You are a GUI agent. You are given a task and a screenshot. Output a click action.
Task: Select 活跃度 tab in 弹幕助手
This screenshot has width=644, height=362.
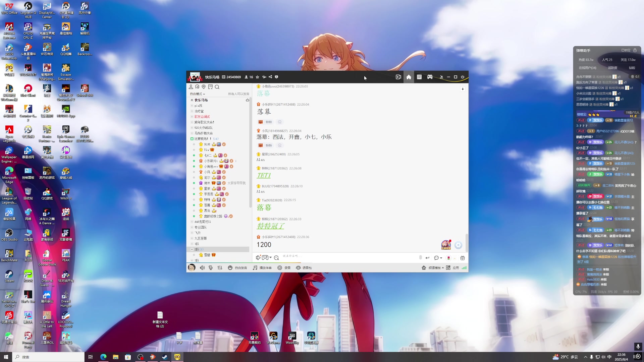tap(612, 68)
